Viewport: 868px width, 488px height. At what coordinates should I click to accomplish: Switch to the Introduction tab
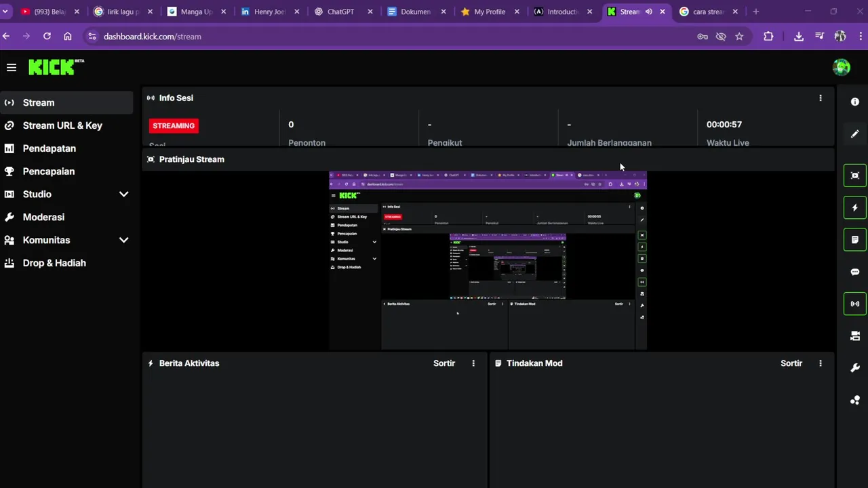tap(561, 12)
